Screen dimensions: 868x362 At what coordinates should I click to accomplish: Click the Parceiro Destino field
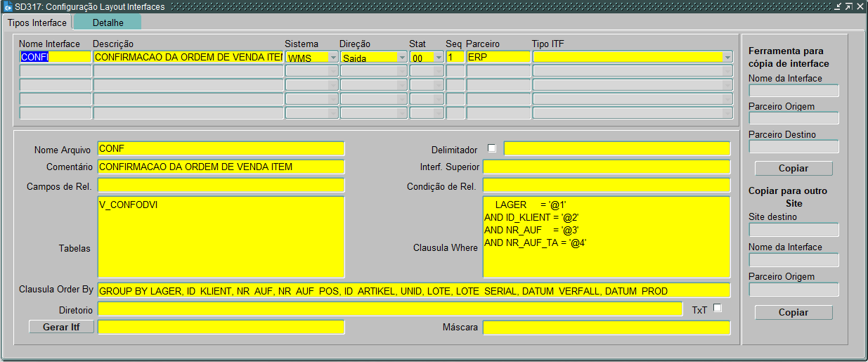pos(794,146)
